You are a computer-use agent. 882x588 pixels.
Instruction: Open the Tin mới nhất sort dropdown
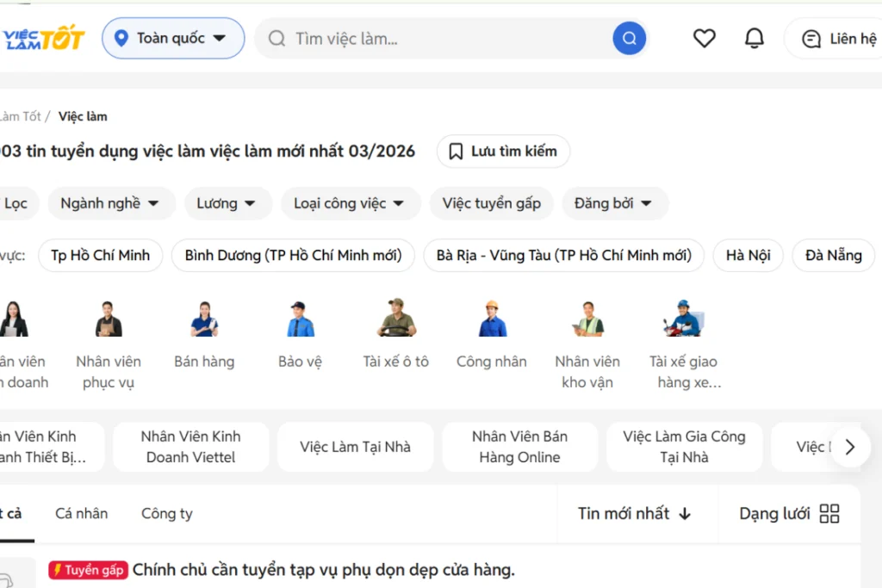tap(635, 513)
